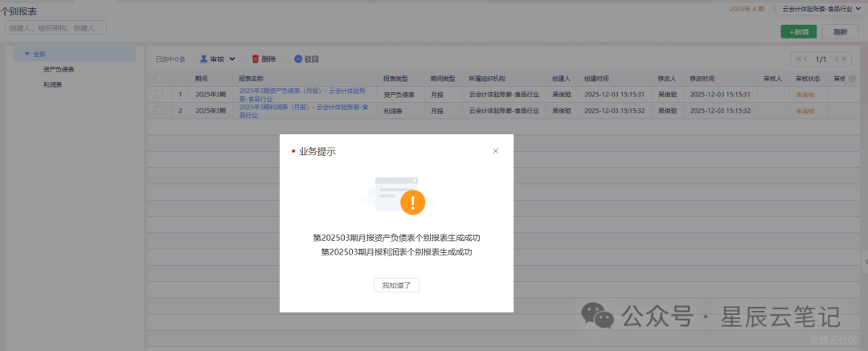Jump to the first page arrow
Screen dimensions: 868x351
(799, 59)
